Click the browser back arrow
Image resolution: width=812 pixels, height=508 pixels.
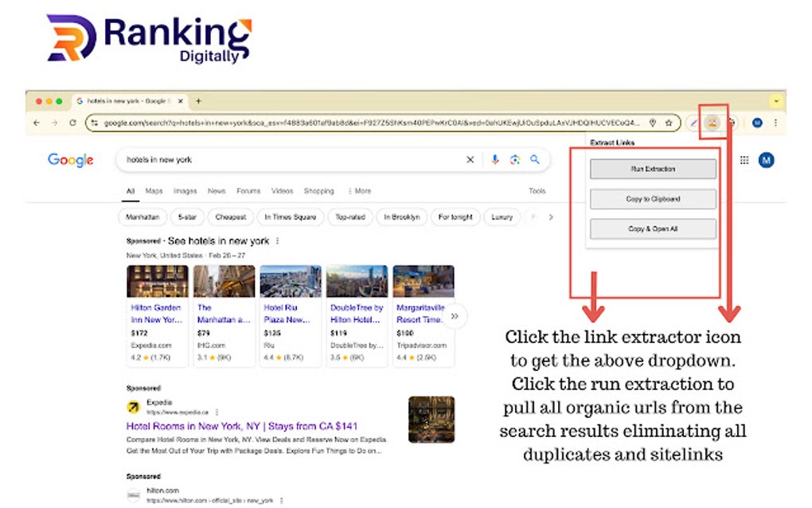tap(37, 123)
